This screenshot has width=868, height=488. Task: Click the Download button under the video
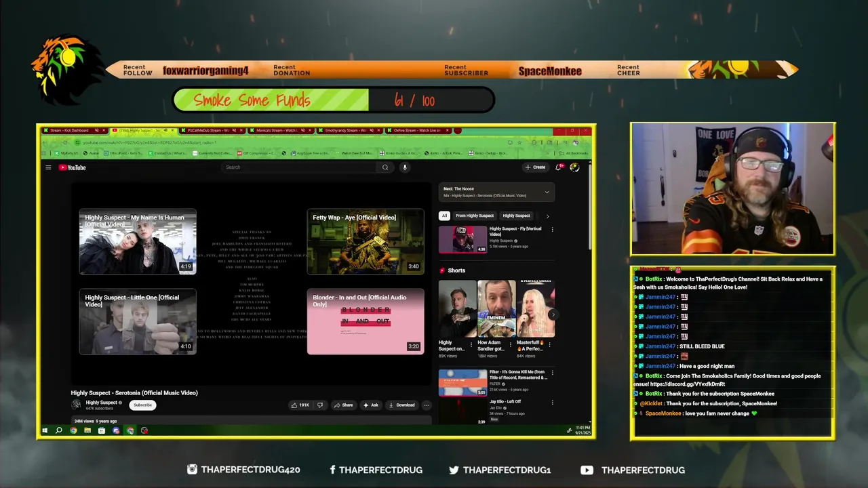(x=401, y=405)
